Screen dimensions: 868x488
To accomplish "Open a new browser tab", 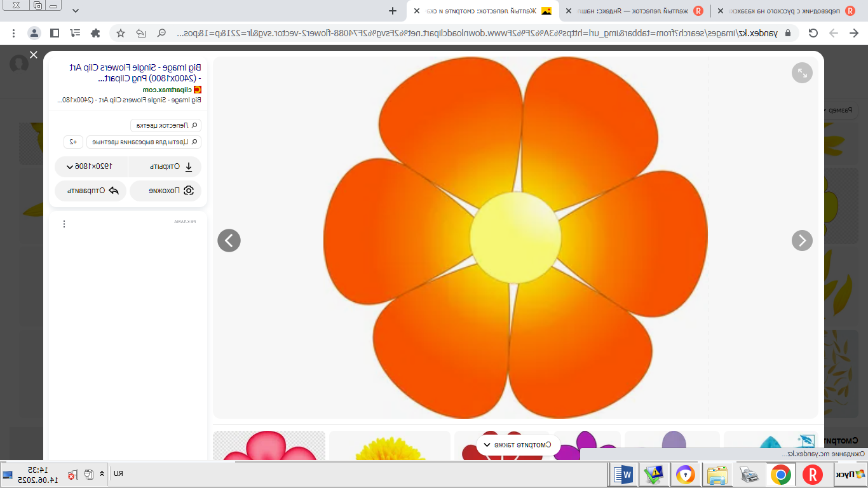I will [x=393, y=11].
